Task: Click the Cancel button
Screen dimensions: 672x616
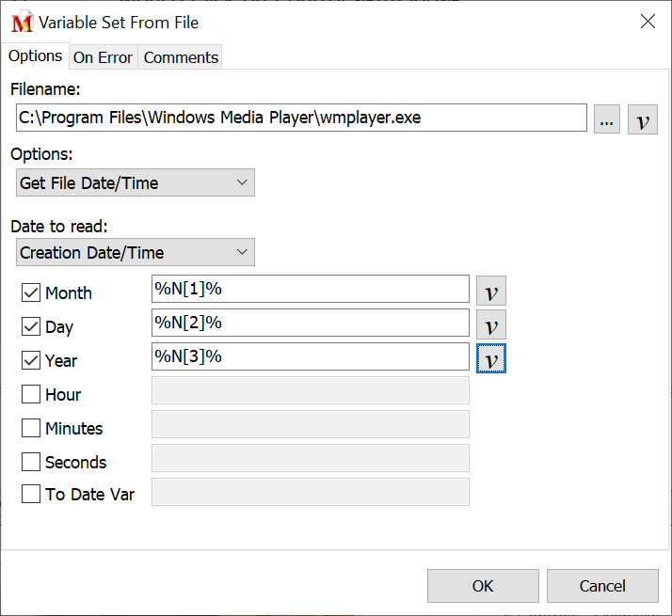Action: coord(602,586)
